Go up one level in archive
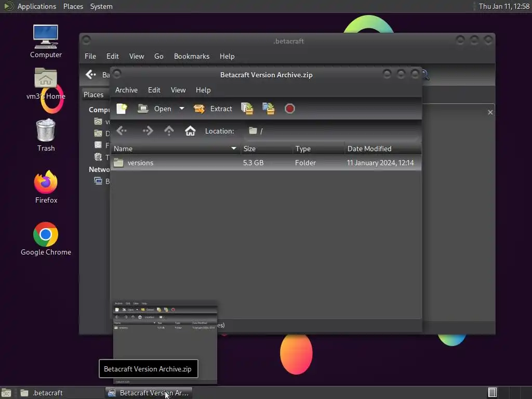This screenshot has height=399, width=532. point(169,131)
